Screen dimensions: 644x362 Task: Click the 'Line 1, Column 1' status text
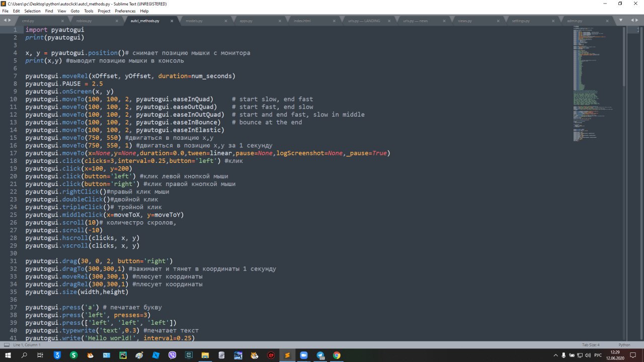coord(27,345)
